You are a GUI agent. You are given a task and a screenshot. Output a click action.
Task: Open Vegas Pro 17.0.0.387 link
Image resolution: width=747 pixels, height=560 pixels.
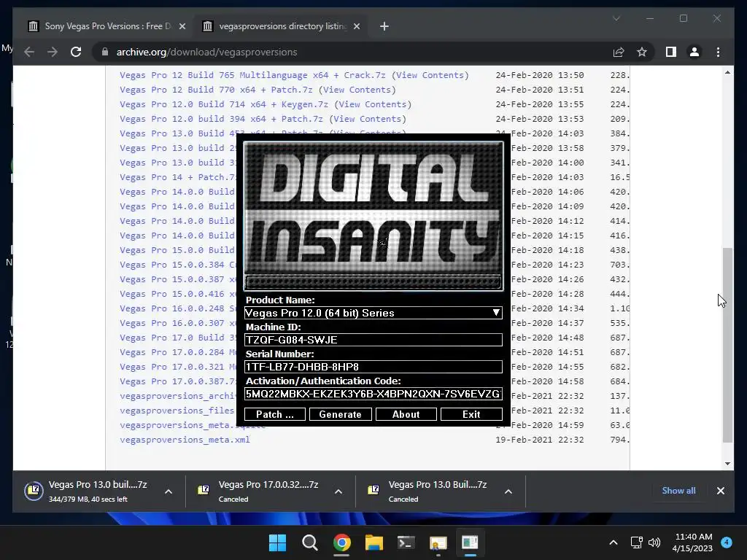177,381
